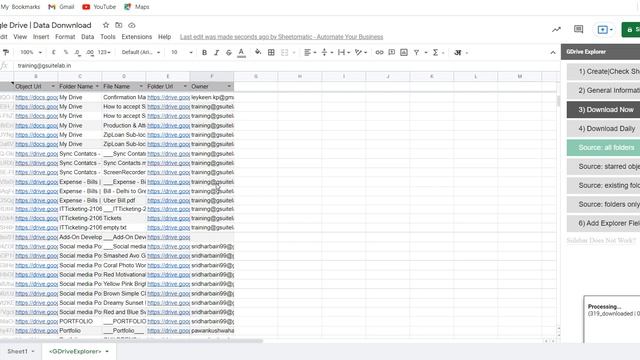
Task: Select Source: all folders option
Action: (603, 147)
